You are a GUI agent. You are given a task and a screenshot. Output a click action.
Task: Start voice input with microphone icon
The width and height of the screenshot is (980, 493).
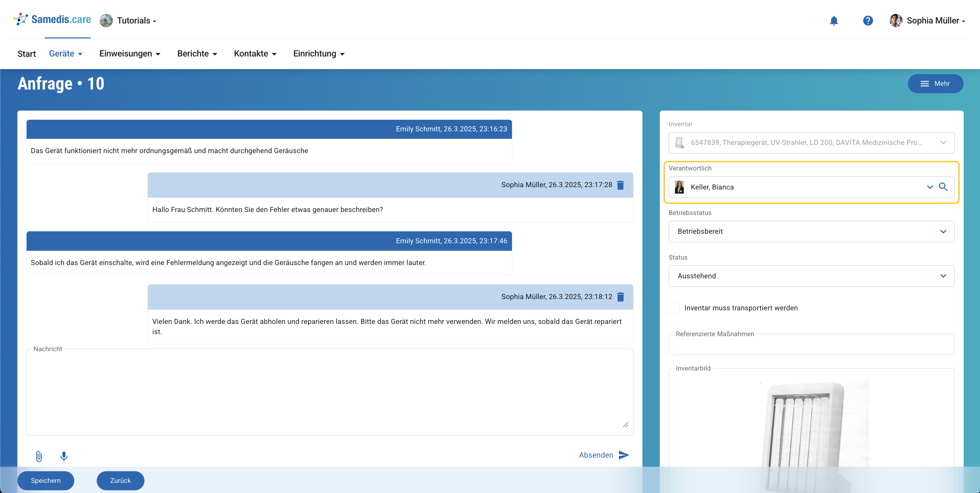point(64,456)
